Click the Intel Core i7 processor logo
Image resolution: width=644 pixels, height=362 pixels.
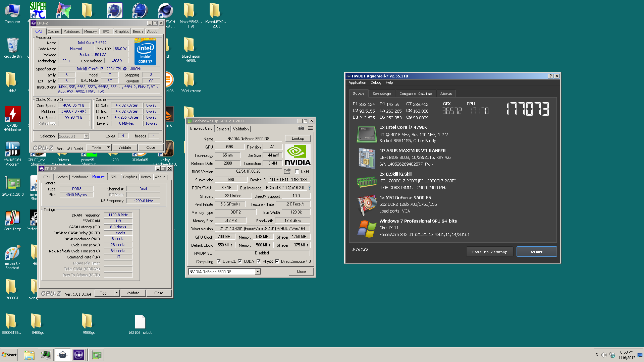point(145,52)
